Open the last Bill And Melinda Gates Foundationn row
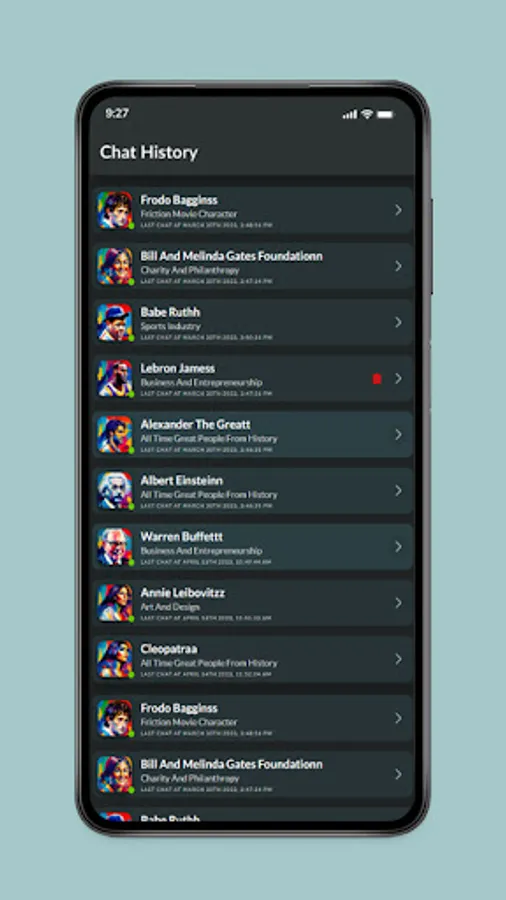 click(x=252, y=774)
